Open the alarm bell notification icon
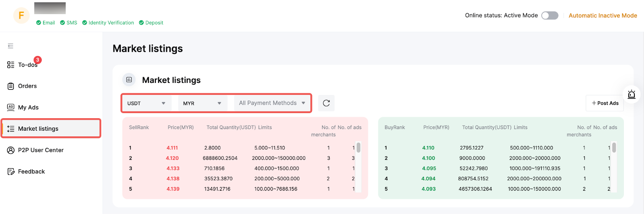 (x=631, y=95)
